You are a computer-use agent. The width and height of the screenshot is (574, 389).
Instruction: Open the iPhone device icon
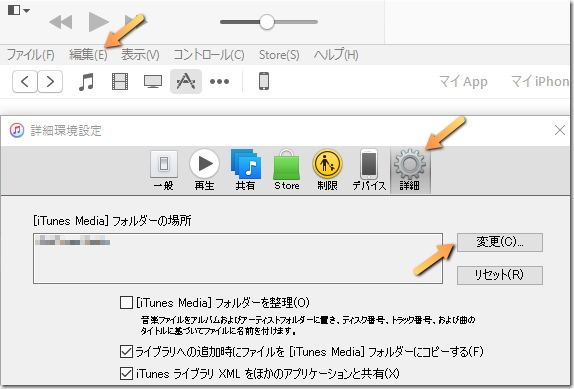pos(264,81)
